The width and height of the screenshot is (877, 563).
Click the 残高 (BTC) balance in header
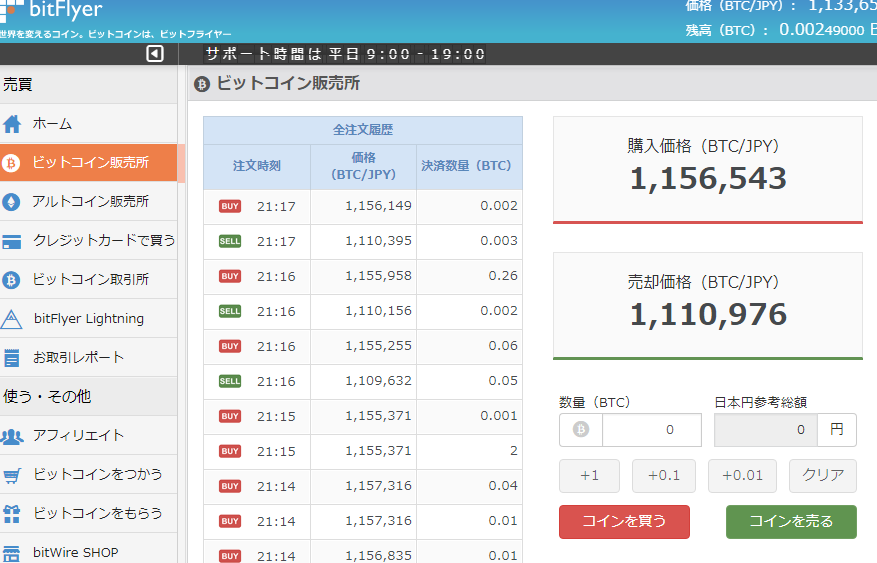(x=781, y=30)
